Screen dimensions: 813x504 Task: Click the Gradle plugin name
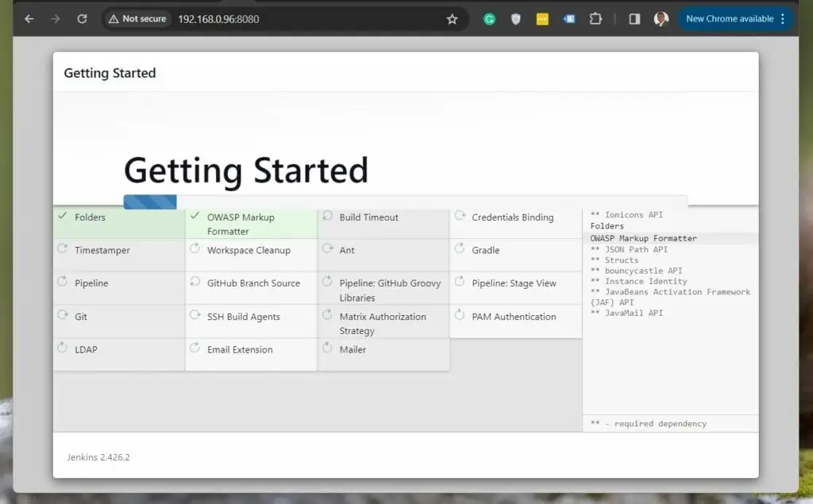click(x=485, y=251)
